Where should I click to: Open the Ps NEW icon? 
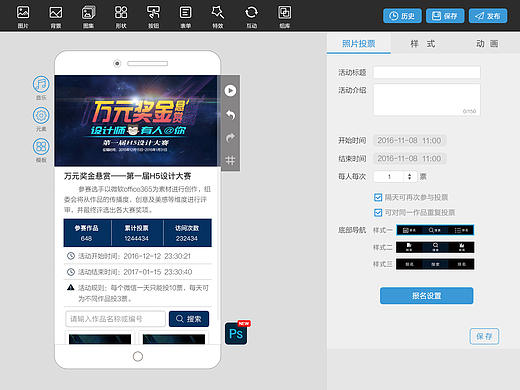tap(237, 333)
